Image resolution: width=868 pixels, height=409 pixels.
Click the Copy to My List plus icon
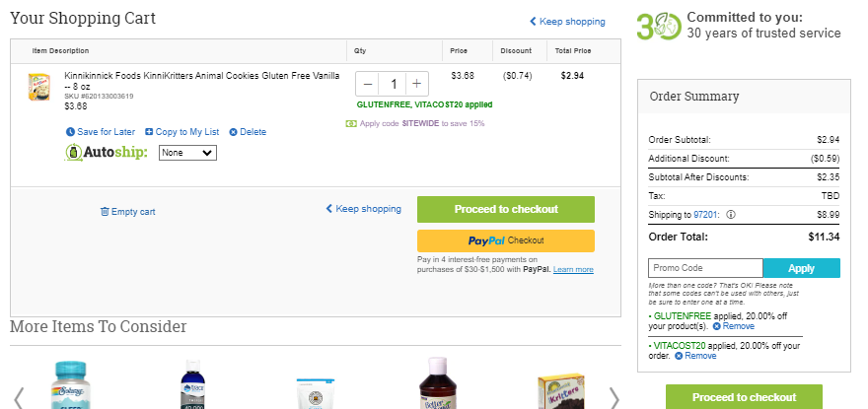[x=149, y=132]
